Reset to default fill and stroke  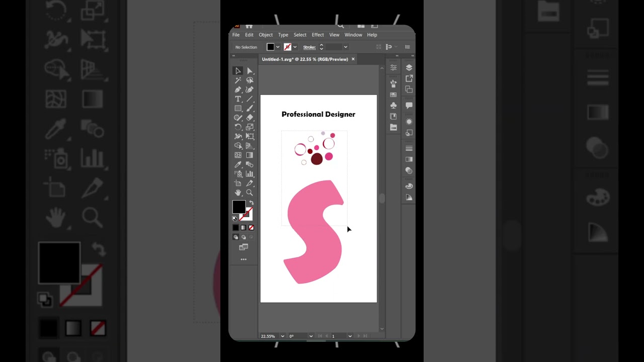234,219
